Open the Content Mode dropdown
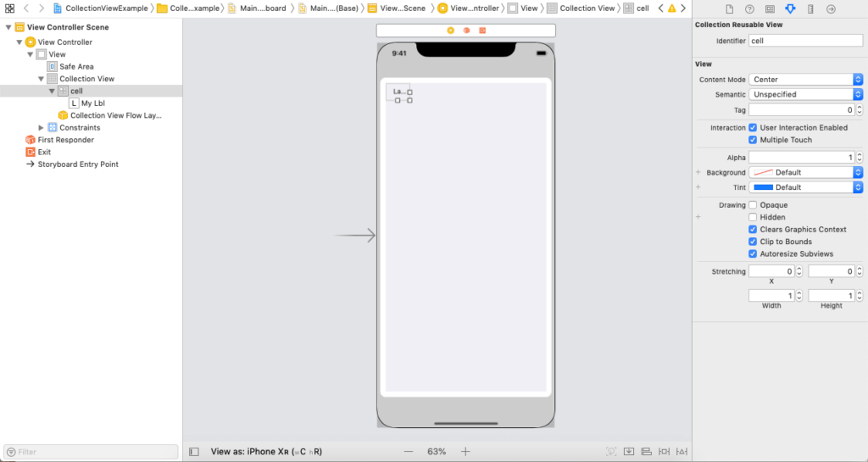 [x=805, y=79]
